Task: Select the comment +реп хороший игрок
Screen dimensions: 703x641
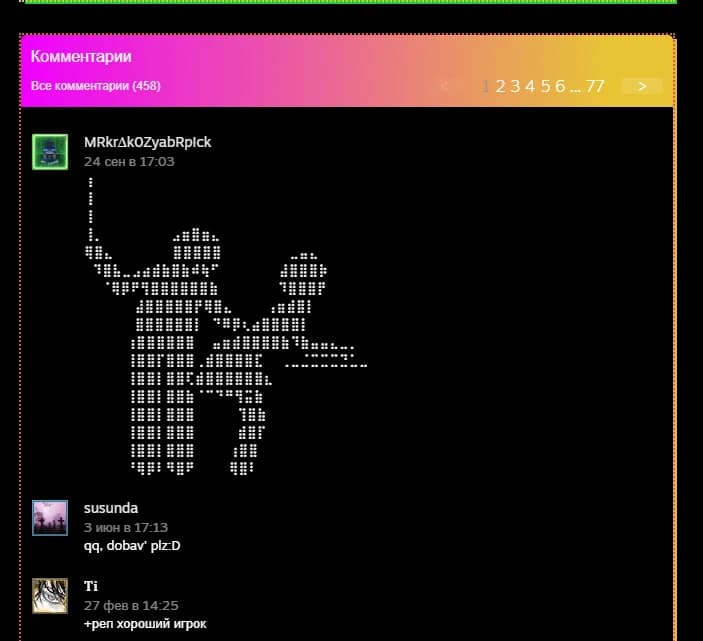Action: [x=145, y=624]
